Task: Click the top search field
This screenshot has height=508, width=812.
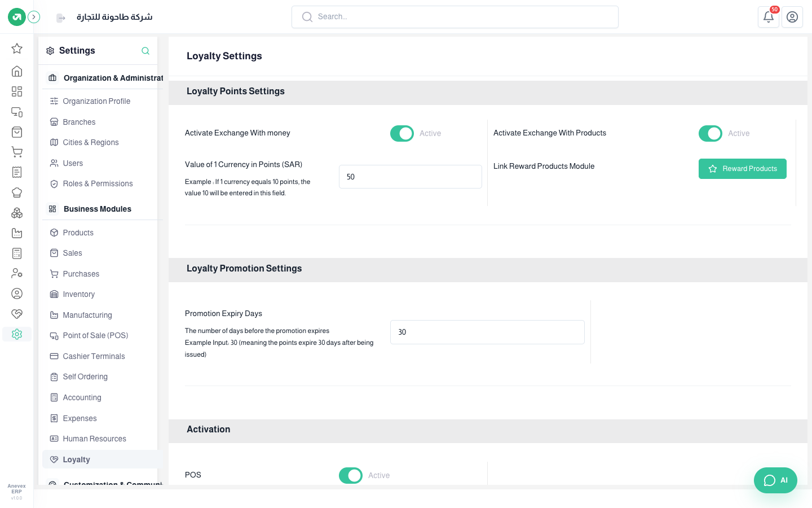Action: (x=455, y=17)
